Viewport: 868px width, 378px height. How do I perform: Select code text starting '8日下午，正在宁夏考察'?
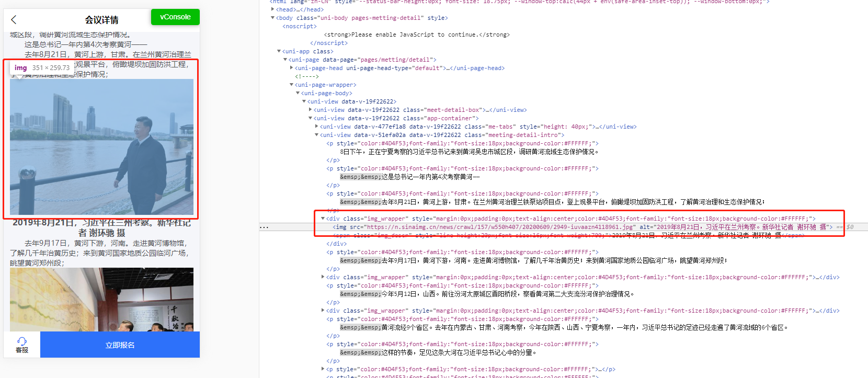[470, 152]
